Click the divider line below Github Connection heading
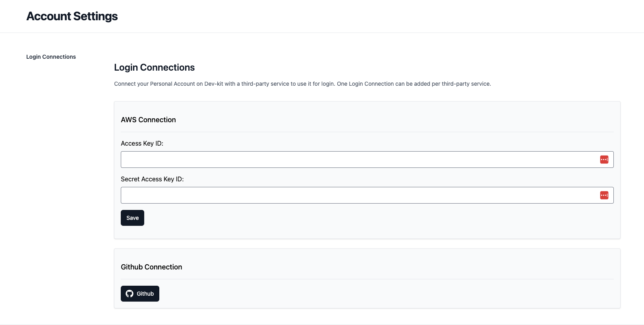This screenshot has height=325, width=644. [x=367, y=279]
